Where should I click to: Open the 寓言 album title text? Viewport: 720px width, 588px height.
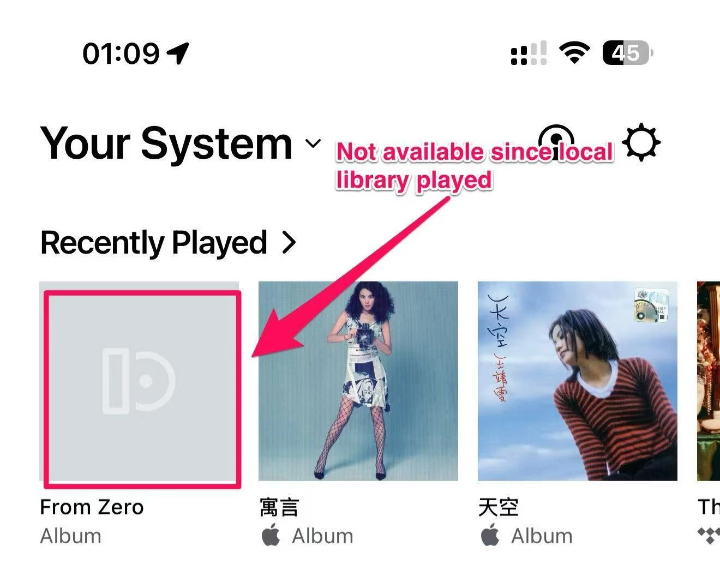[279, 507]
